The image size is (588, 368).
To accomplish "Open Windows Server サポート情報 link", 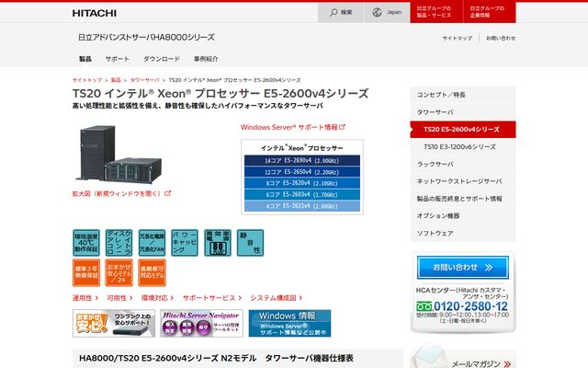I will (292, 127).
